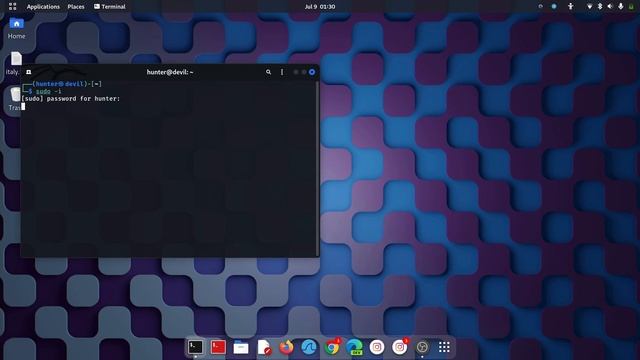The height and width of the screenshot is (360, 640).
Task: Open the text editor dock icon
Action: click(264, 347)
